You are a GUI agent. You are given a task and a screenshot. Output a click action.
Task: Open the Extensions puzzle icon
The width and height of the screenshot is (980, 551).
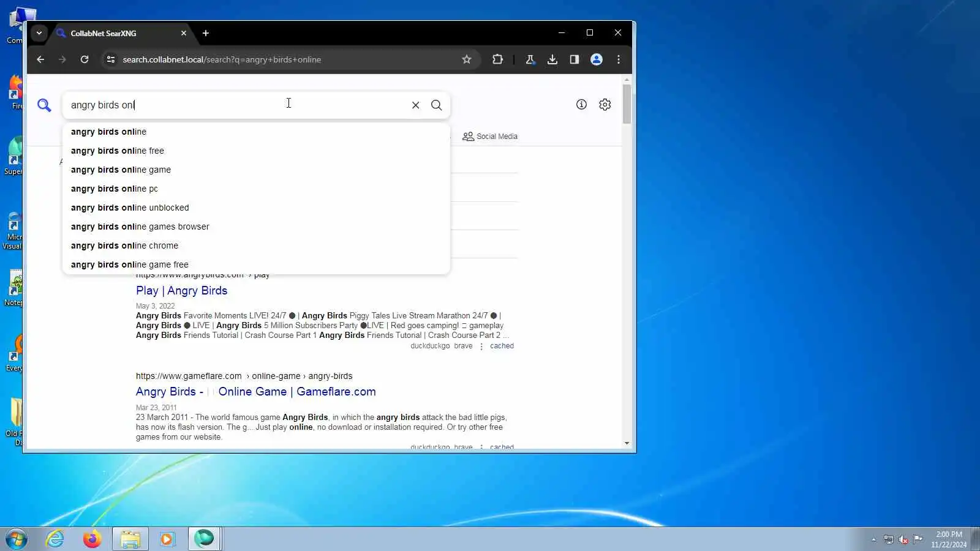pos(497,59)
